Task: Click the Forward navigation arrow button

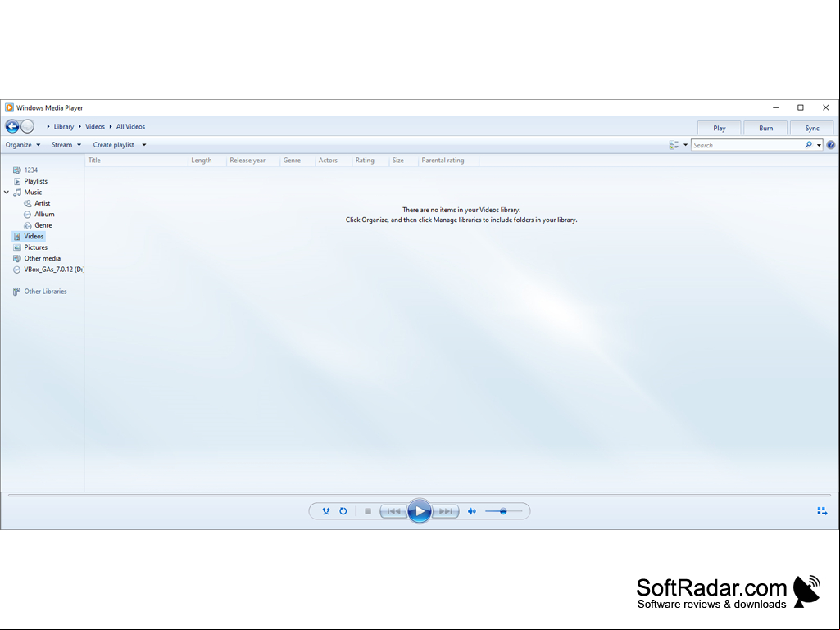Action: click(27, 126)
